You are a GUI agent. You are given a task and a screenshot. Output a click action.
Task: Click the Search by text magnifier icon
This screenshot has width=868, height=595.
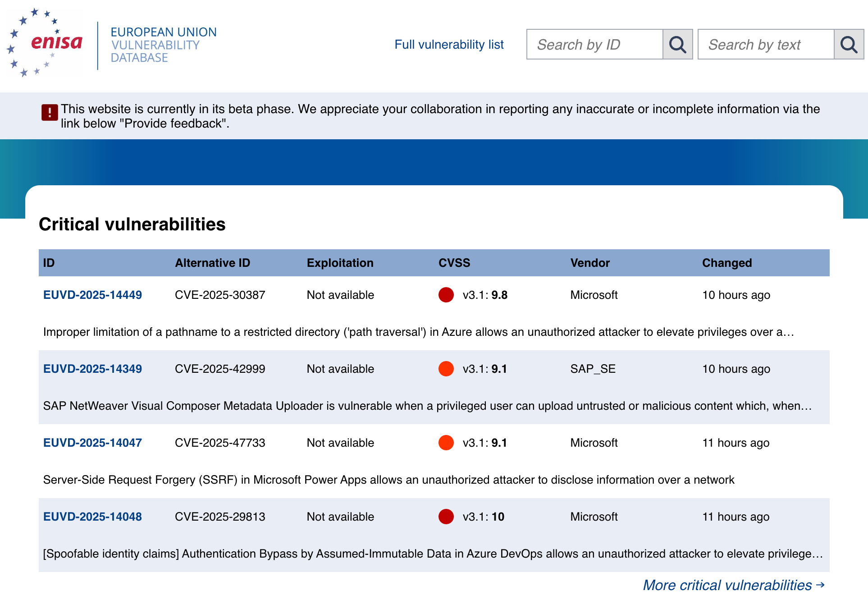point(849,45)
